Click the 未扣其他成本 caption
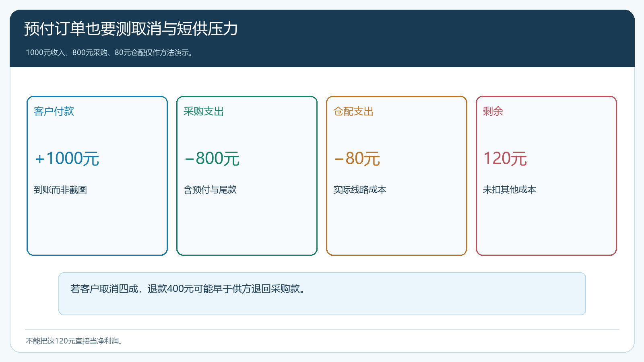 [x=510, y=190]
